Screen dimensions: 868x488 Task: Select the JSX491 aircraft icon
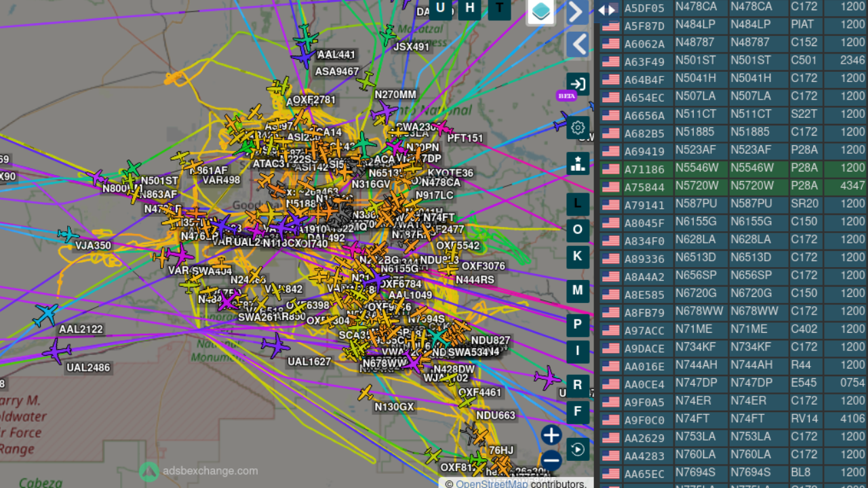tap(387, 35)
